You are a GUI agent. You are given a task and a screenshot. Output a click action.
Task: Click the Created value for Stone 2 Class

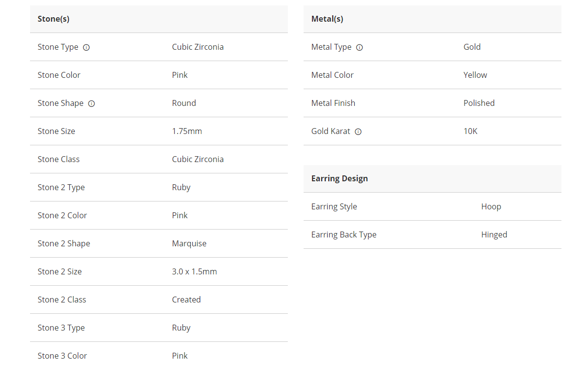[x=186, y=300]
